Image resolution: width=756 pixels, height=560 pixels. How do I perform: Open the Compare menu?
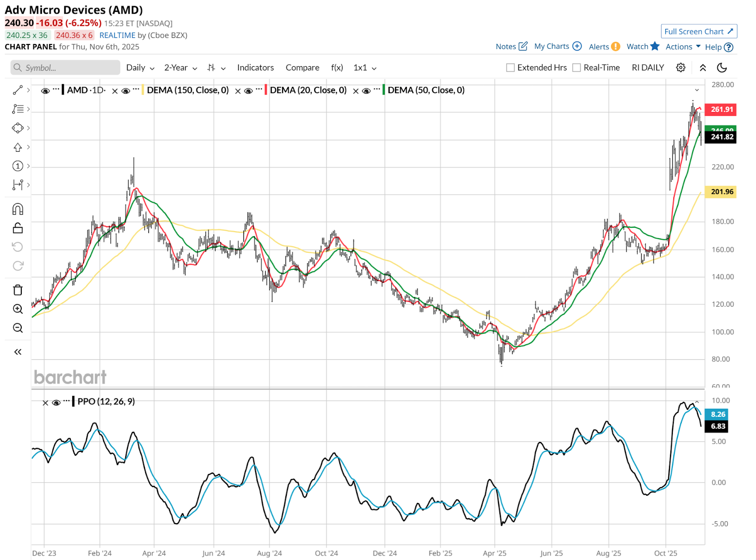302,68
